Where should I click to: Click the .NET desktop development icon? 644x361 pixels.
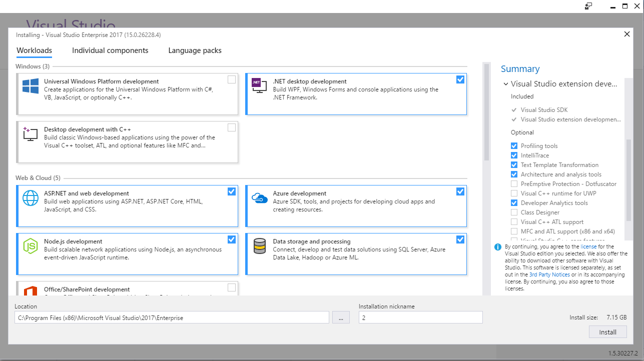click(x=259, y=85)
